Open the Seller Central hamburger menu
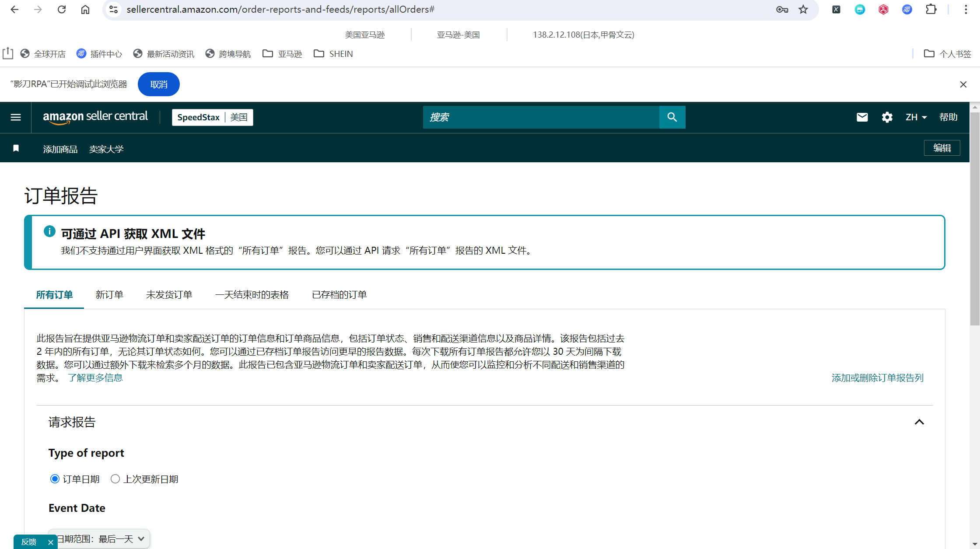The height and width of the screenshot is (549, 980). [x=16, y=117]
